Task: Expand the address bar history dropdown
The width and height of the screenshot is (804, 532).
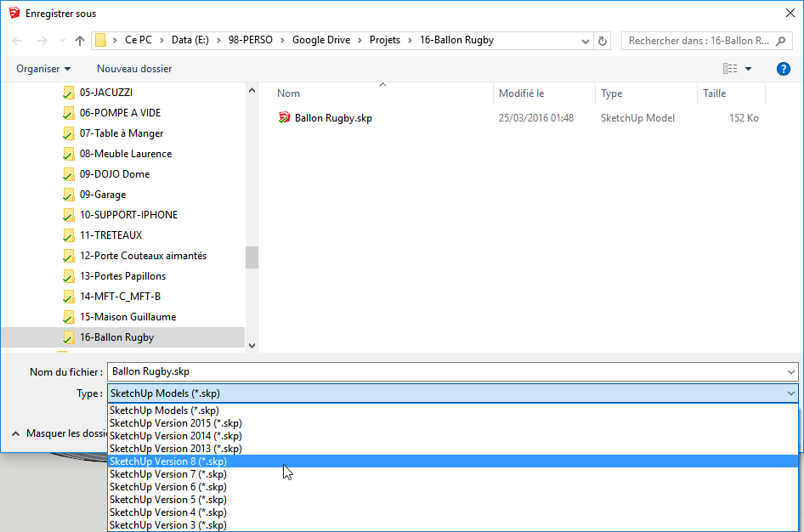Action: click(x=585, y=41)
